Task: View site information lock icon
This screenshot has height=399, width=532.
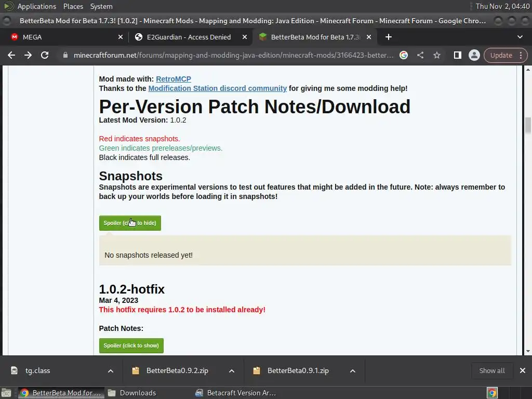Action: point(65,55)
